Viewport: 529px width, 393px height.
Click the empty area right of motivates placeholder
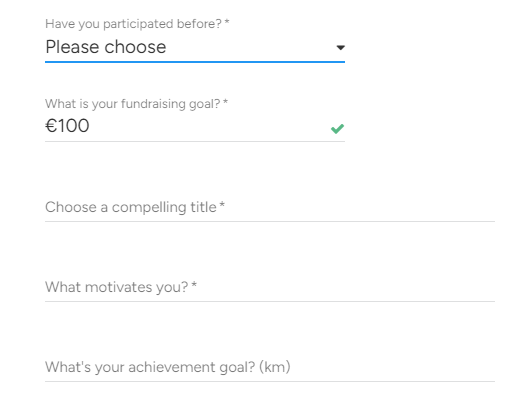[346, 287]
